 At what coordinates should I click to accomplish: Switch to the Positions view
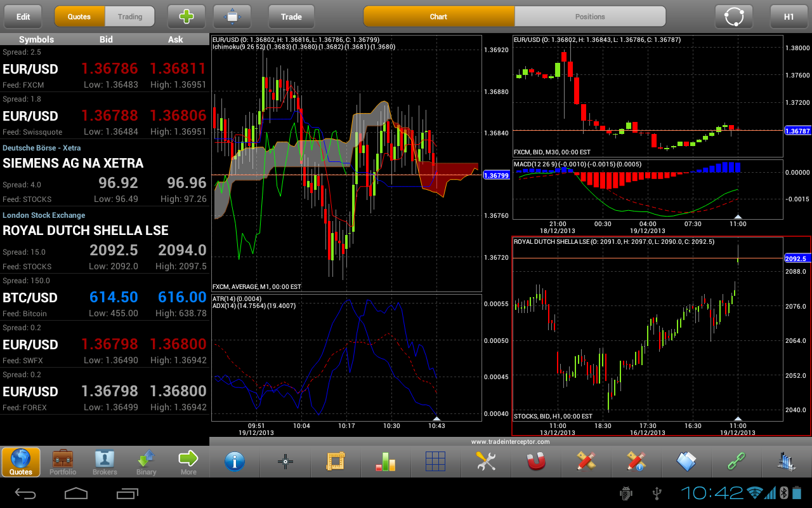pos(590,17)
